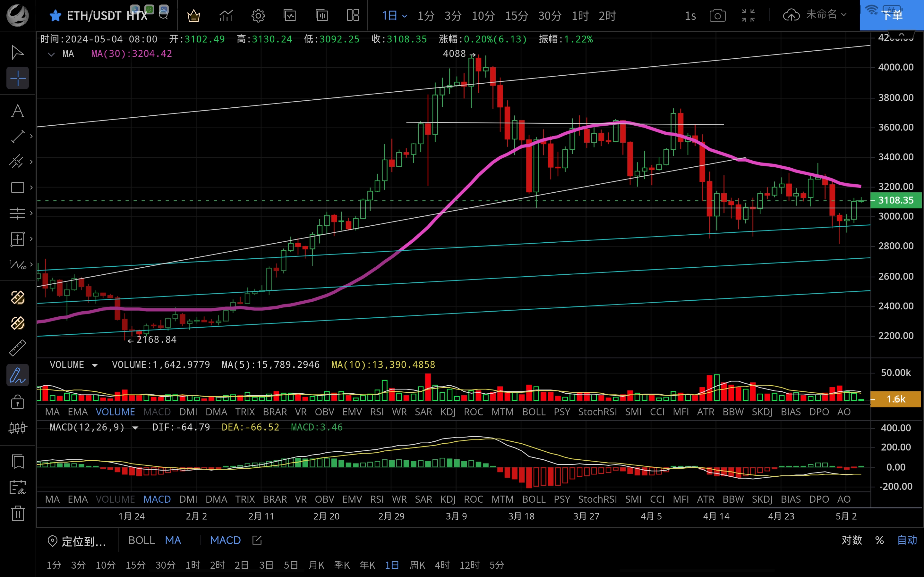
Task: Select the 周K timeframe at bottom
Action: pyautogui.click(x=417, y=565)
